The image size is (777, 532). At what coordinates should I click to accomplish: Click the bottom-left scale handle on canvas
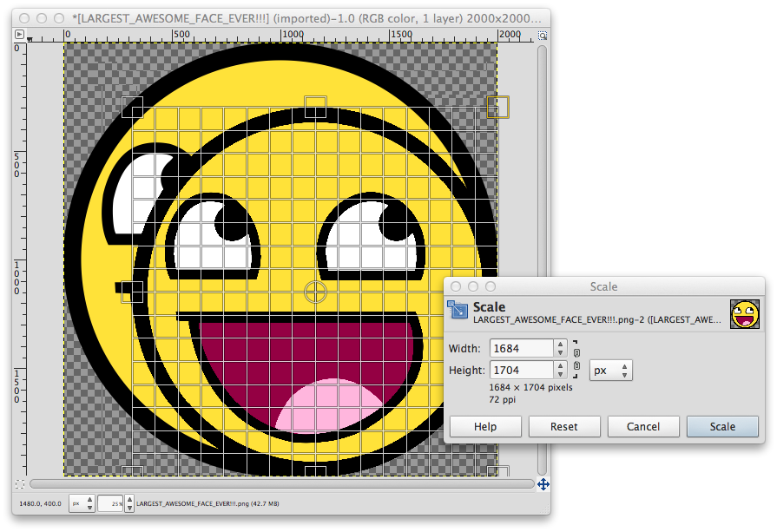(132, 471)
